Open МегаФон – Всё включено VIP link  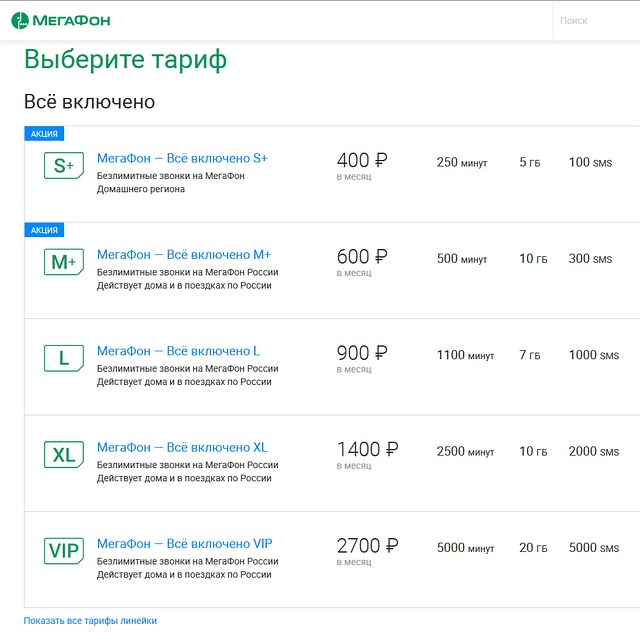184,544
